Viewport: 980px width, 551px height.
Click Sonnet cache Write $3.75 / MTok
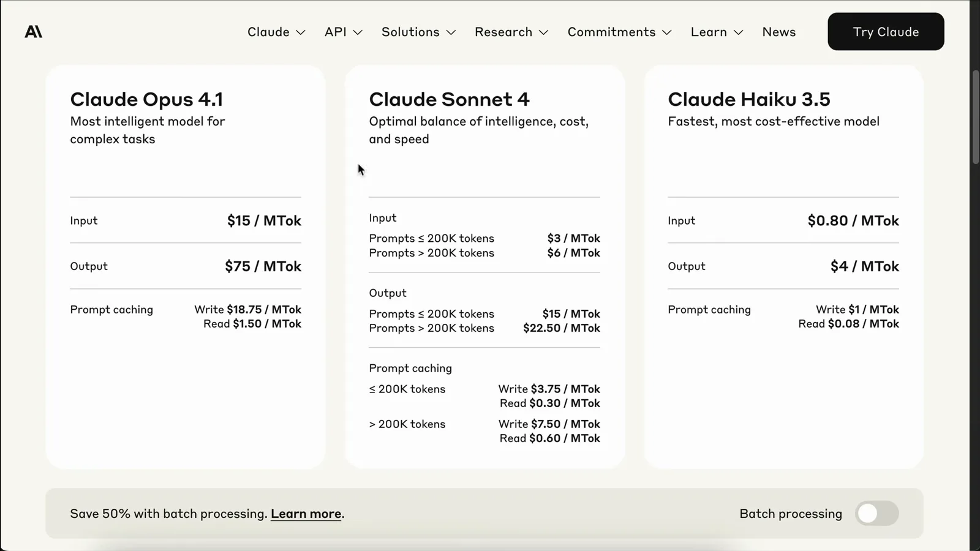coord(549,389)
